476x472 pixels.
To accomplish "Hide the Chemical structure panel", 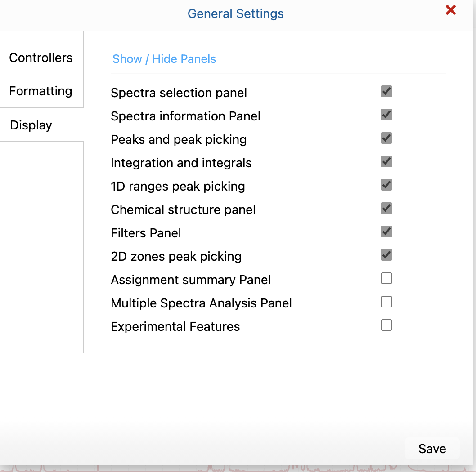I will pos(386,208).
